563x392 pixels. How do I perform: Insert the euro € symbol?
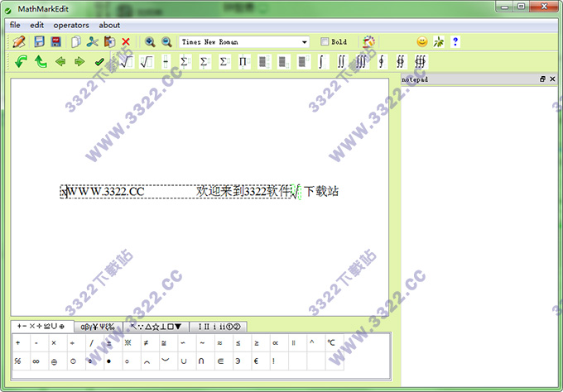[x=256, y=361]
